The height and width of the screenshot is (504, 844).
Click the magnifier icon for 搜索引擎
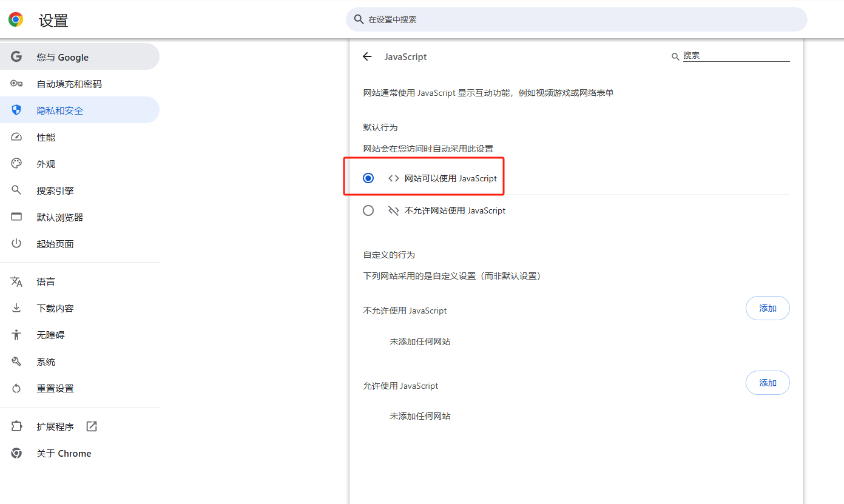[16, 190]
